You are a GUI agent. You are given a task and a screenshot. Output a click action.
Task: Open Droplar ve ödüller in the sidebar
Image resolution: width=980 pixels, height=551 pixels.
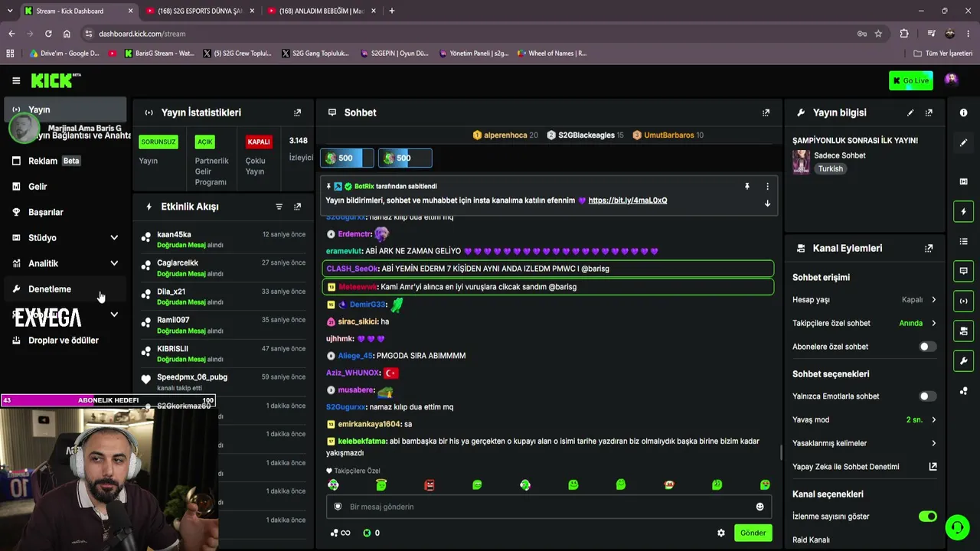[65, 341]
